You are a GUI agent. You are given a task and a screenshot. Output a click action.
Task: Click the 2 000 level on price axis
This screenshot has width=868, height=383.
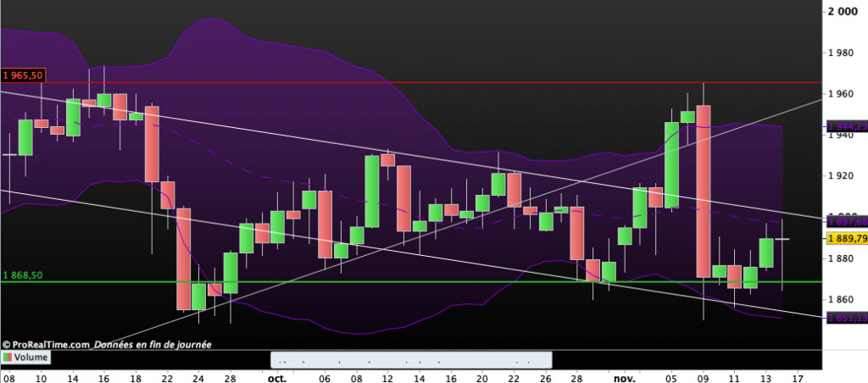[844, 12]
